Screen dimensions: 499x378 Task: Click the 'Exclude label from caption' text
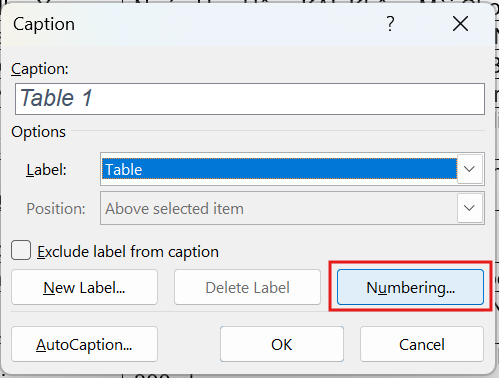[x=128, y=252]
